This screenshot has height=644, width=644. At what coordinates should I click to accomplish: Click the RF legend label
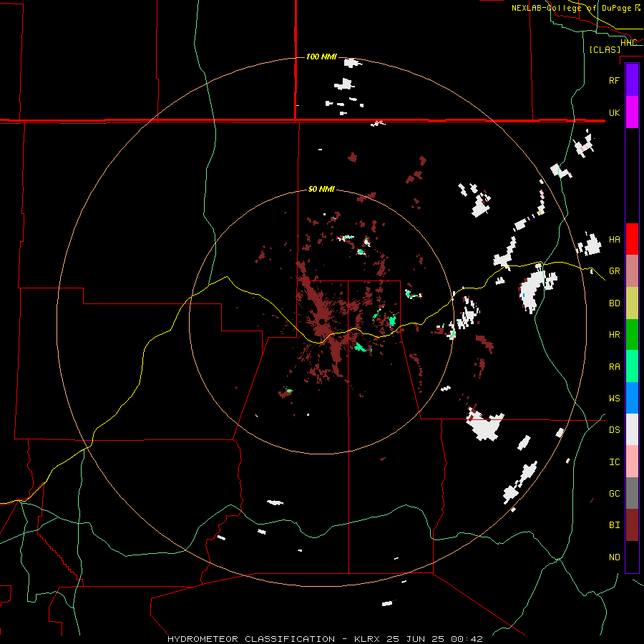point(614,80)
